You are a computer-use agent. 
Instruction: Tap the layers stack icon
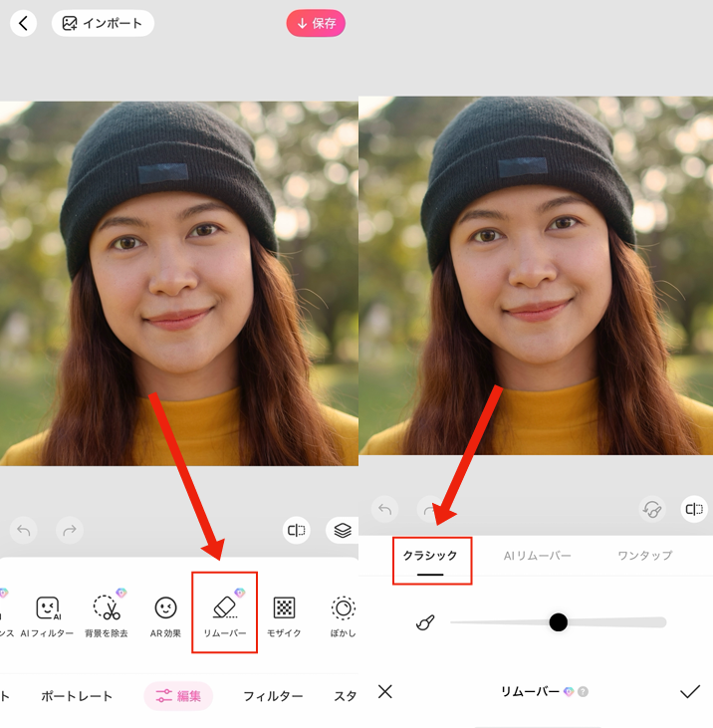[x=343, y=530]
